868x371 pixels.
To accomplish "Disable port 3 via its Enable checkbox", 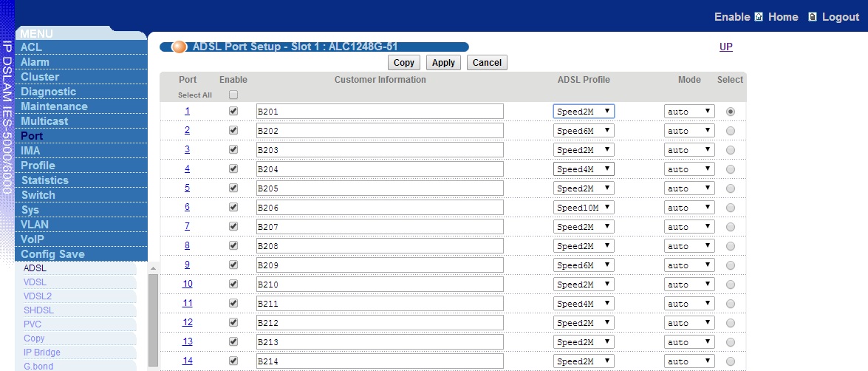I will tap(233, 149).
